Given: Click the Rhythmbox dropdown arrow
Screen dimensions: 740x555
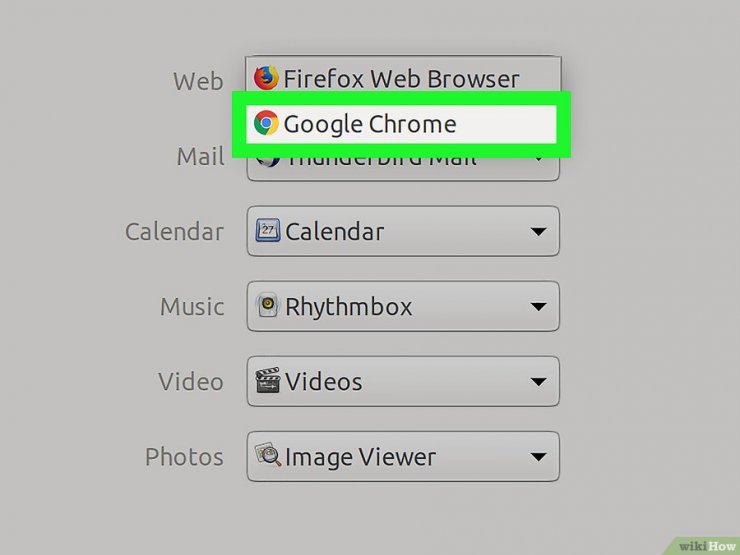Looking at the screenshot, I should click(538, 307).
